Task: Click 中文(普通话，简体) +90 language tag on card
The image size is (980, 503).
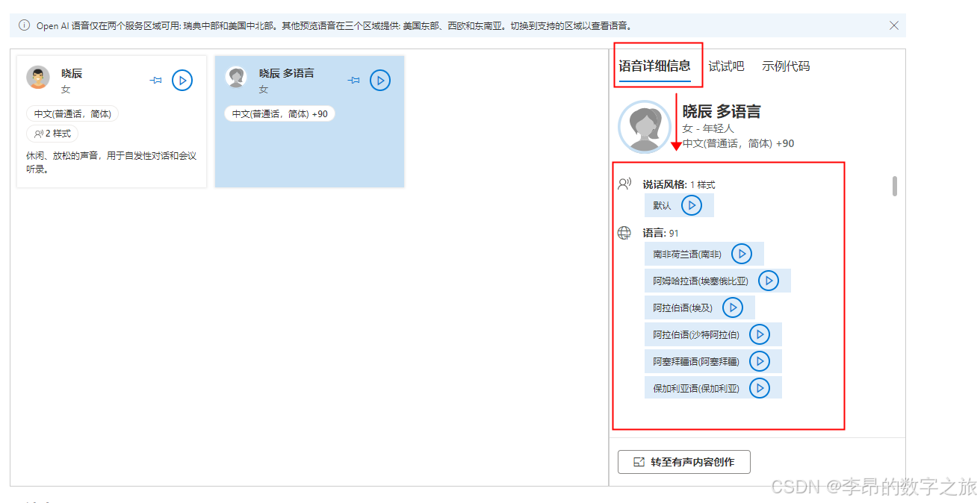Action: (x=279, y=114)
